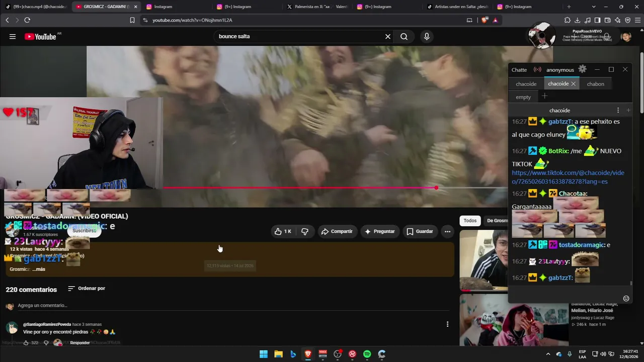Open the Chatterino emoji picker
Viewport: 644px width, 362px height.
(x=626, y=298)
